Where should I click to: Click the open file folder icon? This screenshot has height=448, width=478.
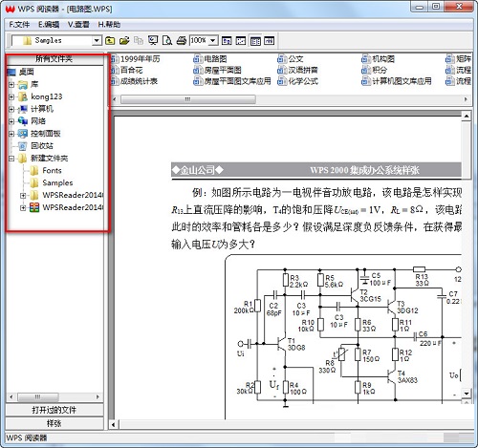124,40
